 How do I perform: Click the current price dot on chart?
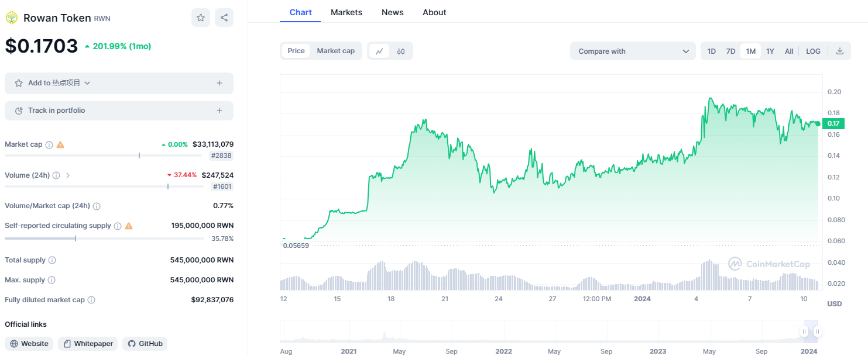818,123
